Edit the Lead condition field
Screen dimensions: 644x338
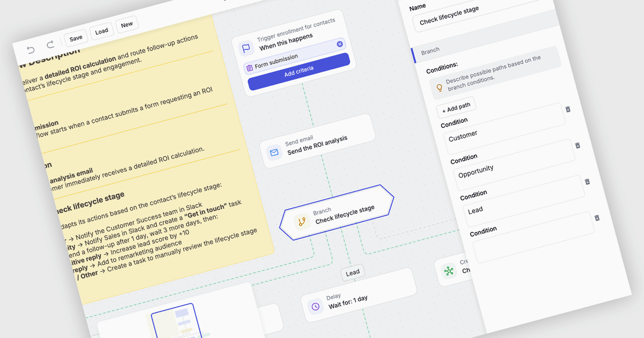pyautogui.click(x=523, y=201)
